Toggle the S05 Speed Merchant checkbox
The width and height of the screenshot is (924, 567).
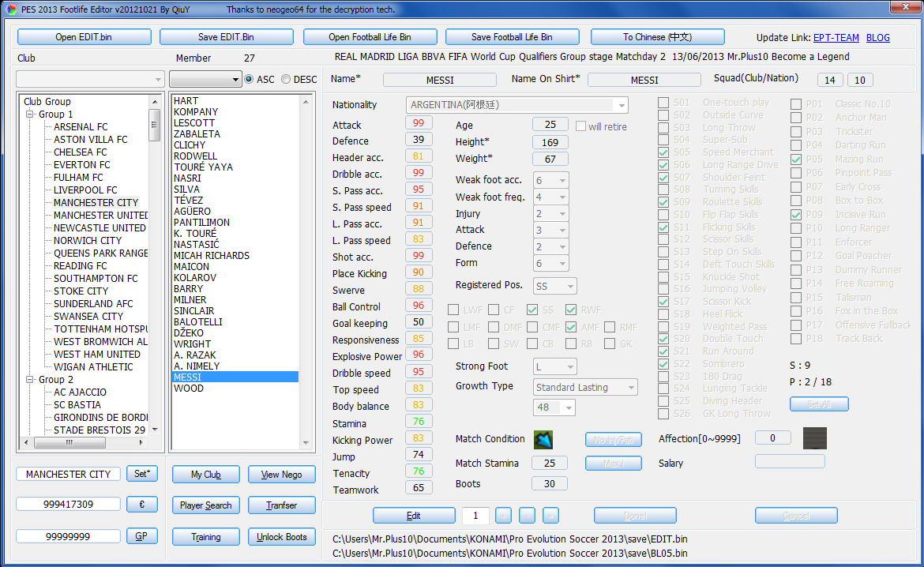664,152
